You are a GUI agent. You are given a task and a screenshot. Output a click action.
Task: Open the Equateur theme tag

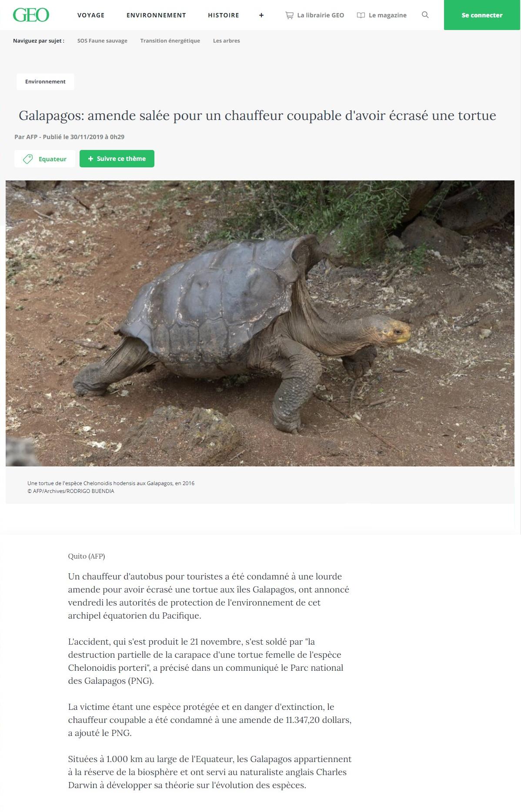[x=44, y=159]
